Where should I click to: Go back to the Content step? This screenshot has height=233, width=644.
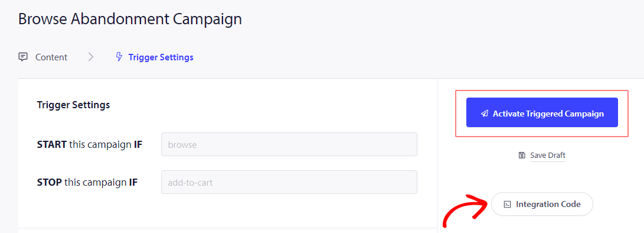coord(51,57)
